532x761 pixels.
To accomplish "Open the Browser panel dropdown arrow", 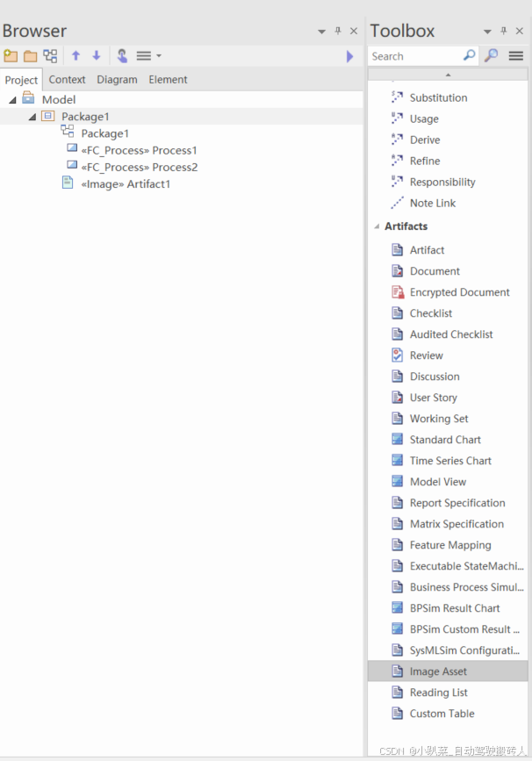I will pos(321,32).
